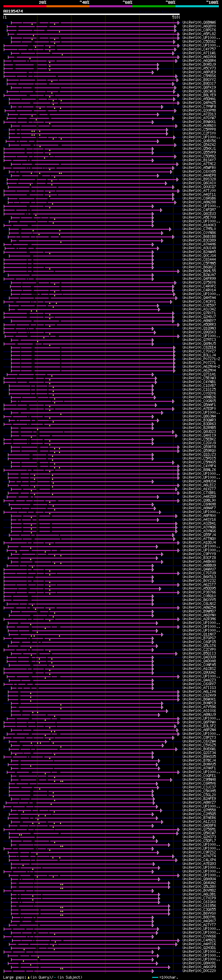Screen dimensions: 222x980
Task: Click hit label UniRef100_B2RMB5
Action: tap(199, 428)
